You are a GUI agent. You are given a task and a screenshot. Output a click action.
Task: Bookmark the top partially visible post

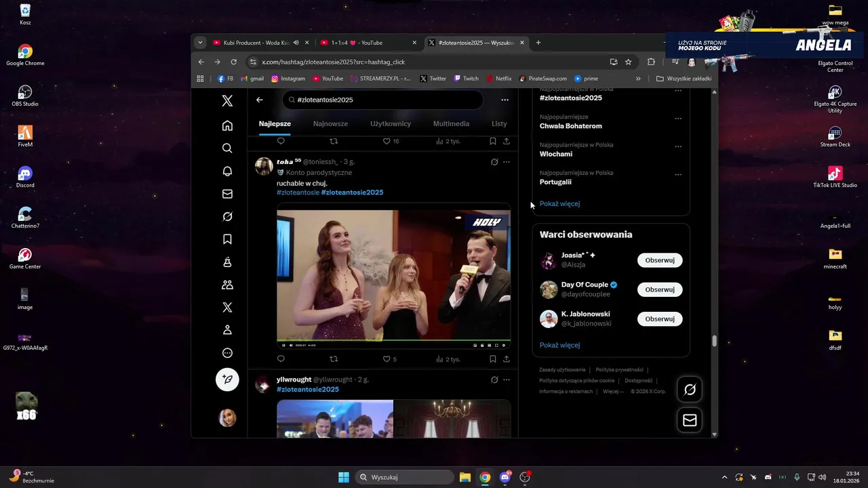(x=493, y=142)
